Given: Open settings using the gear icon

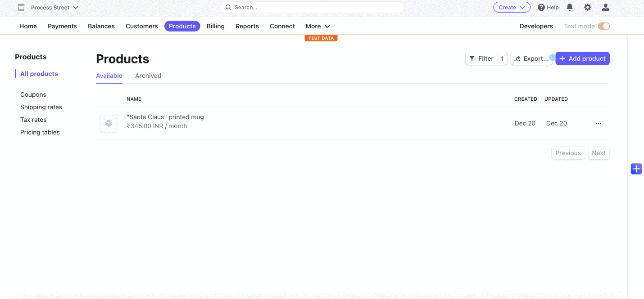Looking at the screenshot, I should click(x=588, y=7).
